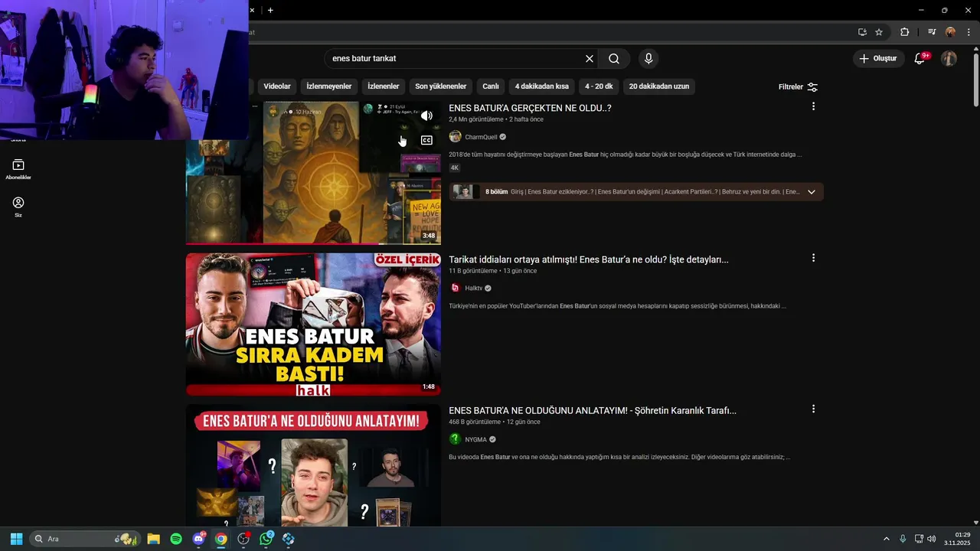The height and width of the screenshot is (551, 980).
Task: Open volume control in system tray
Action: click(932, 539)
